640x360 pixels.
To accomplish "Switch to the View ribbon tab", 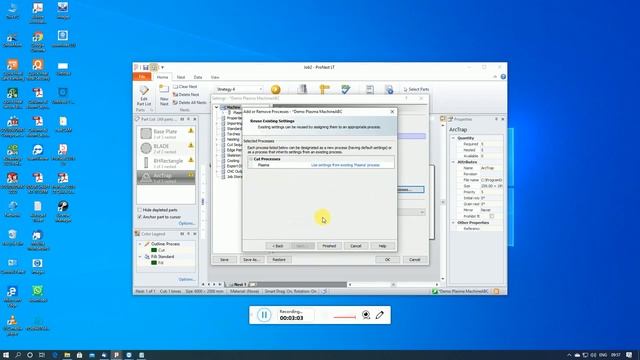I will [x=215, y=77].
